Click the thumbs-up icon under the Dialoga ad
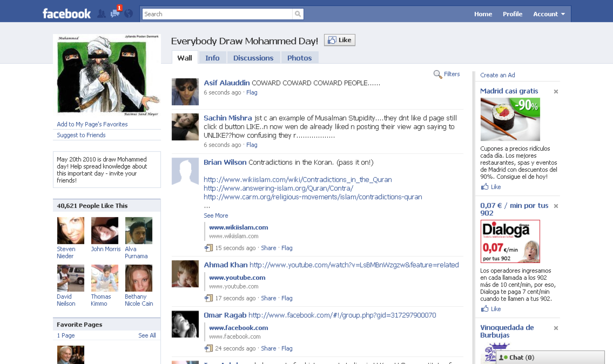Viewport: 613px width, 364px height. point(484,309)
